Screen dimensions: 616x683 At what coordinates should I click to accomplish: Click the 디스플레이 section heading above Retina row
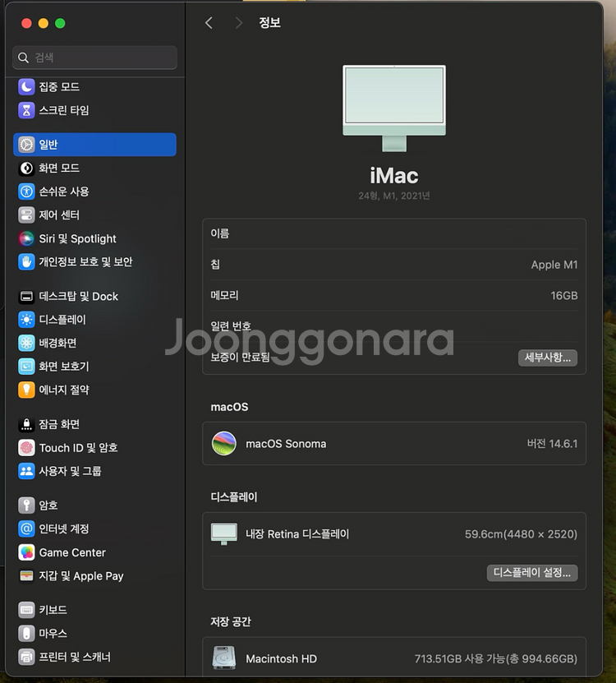coord(234,497)
